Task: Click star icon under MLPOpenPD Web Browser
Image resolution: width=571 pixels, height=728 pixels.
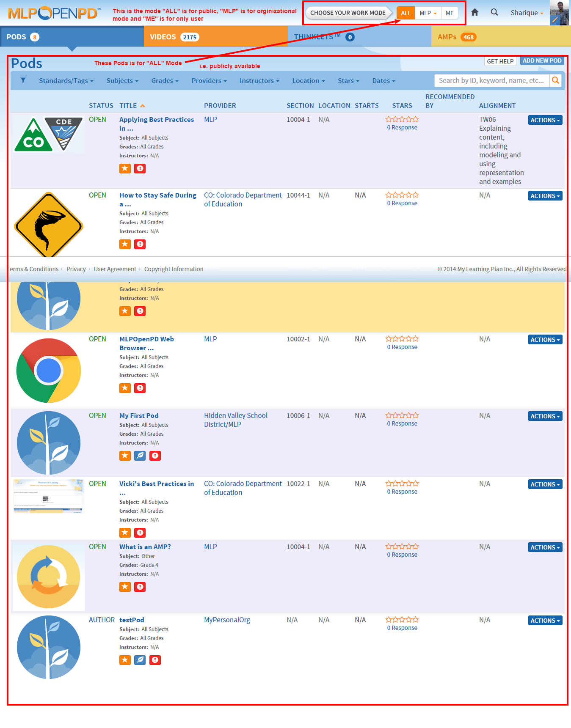Action: pyautogui.click(x=125, y=388)
